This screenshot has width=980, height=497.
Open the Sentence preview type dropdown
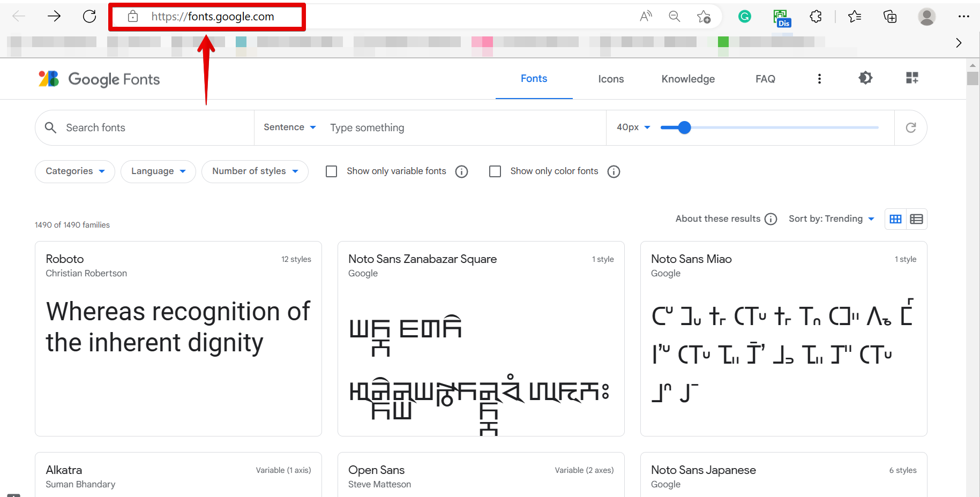click(x=290, y=127)
